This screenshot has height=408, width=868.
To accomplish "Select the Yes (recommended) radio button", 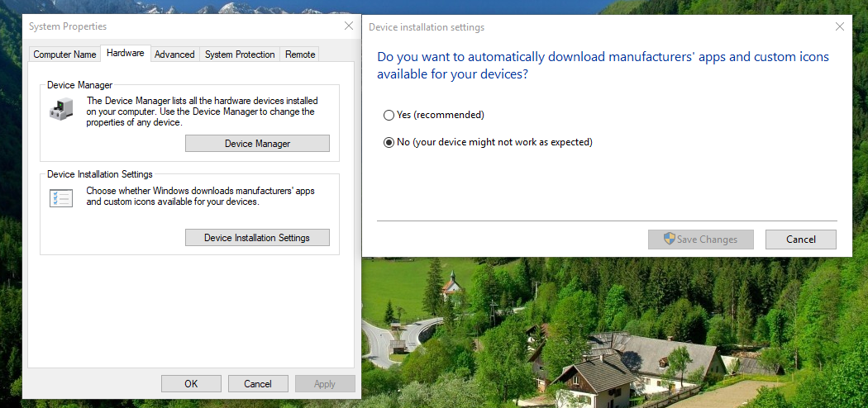I will coord(389,115).
